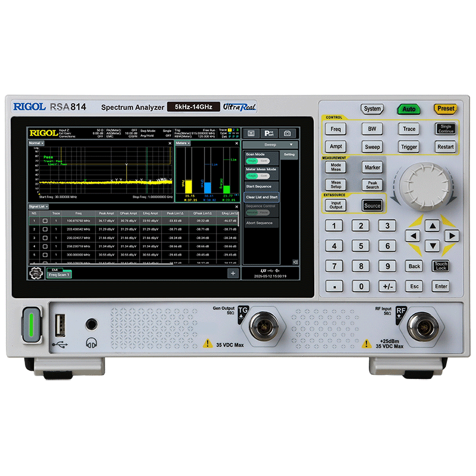
Task: Push the green Auto key
Action: pyautogui.click(x=409, y=109)
